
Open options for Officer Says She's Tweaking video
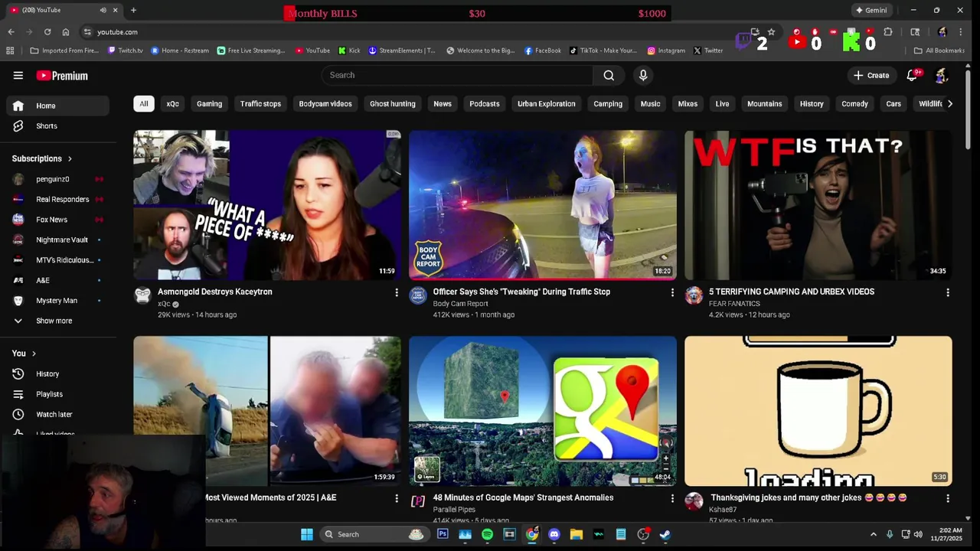[672, 292]
